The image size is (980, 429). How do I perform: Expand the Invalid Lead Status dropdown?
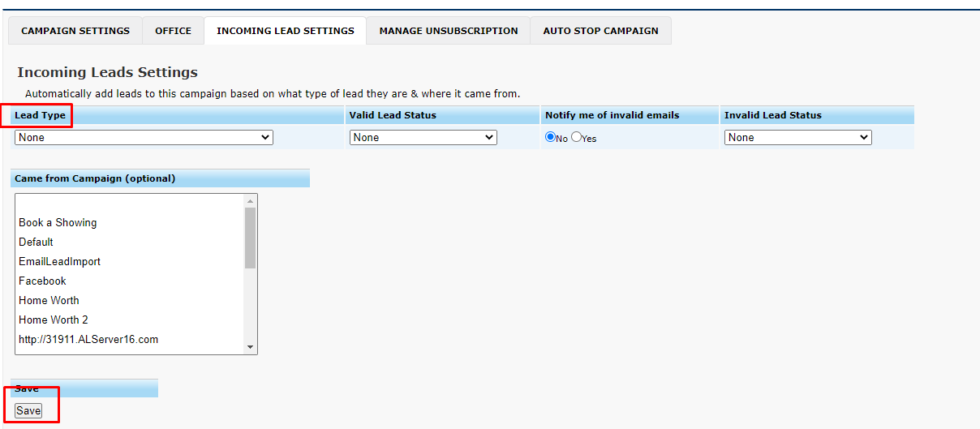point(798,138)
